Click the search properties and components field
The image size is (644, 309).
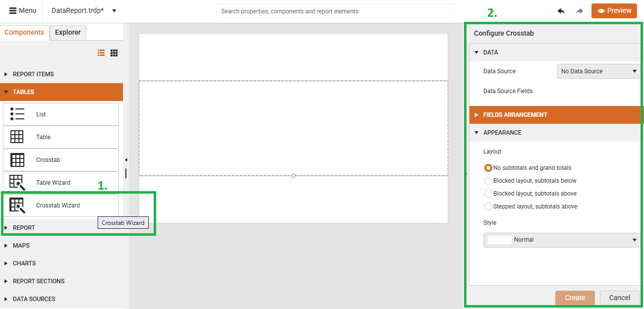(x=335, y=11)
